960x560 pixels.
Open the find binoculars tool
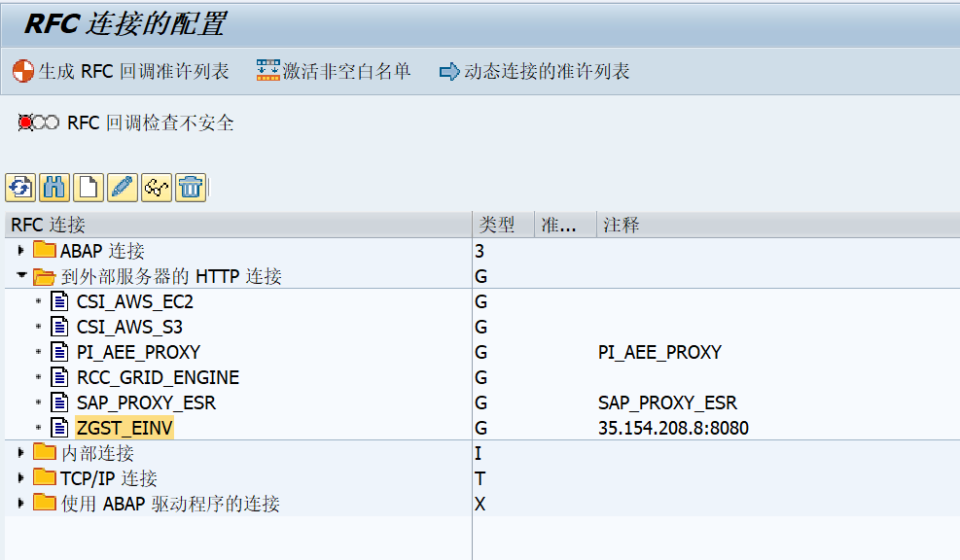pos(53,188)
